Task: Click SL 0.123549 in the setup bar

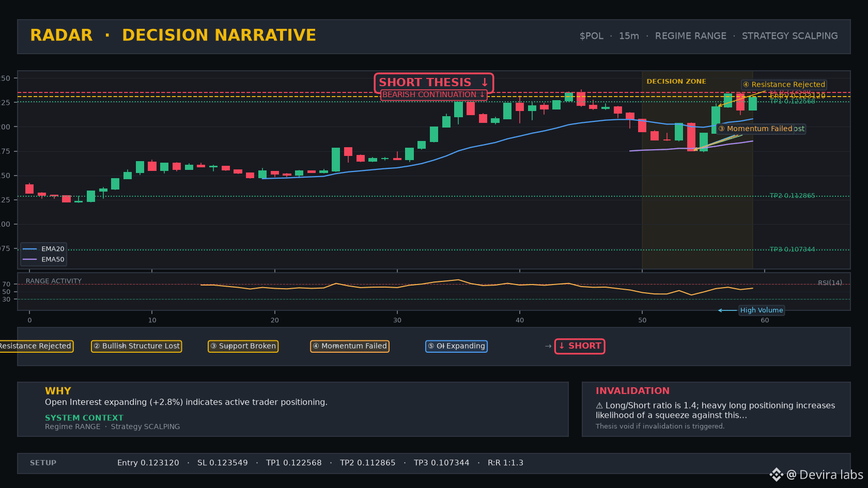Action: tap(223, 463)
